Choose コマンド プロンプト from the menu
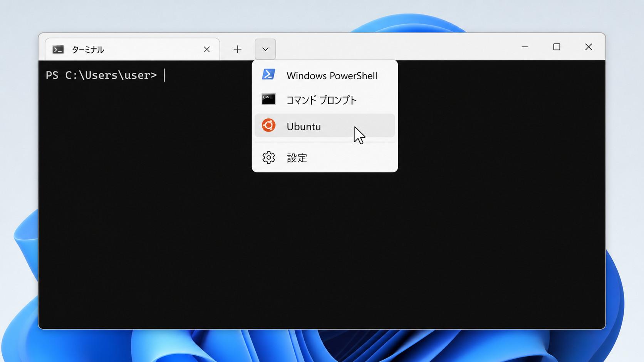 click(325, 100)
